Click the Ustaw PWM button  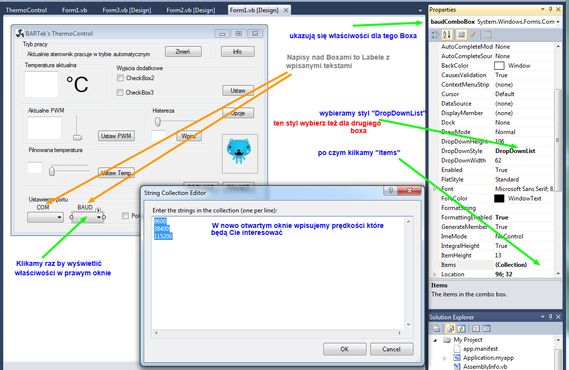pos(116,136)
